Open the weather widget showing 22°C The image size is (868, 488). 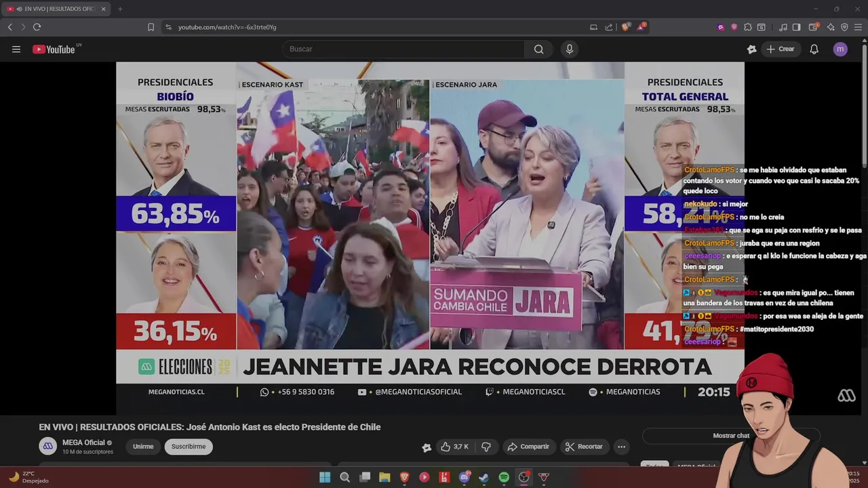[28, 477]
